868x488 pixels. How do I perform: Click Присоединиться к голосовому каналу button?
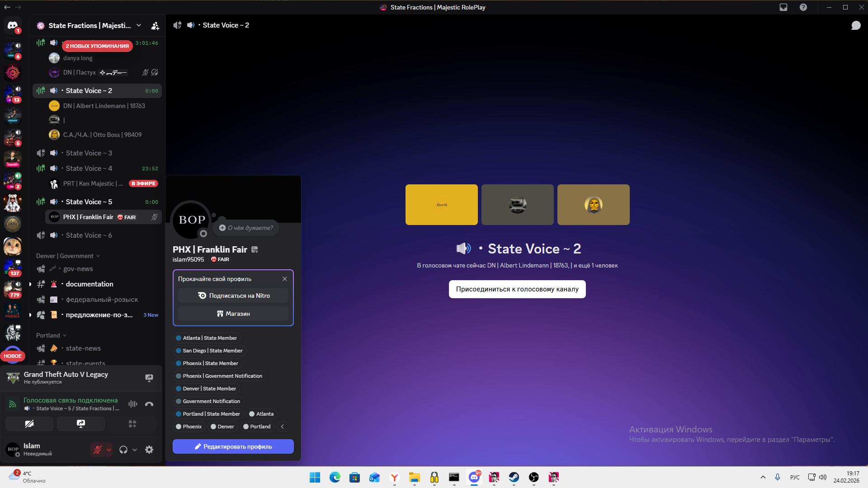tap(517, 289)
